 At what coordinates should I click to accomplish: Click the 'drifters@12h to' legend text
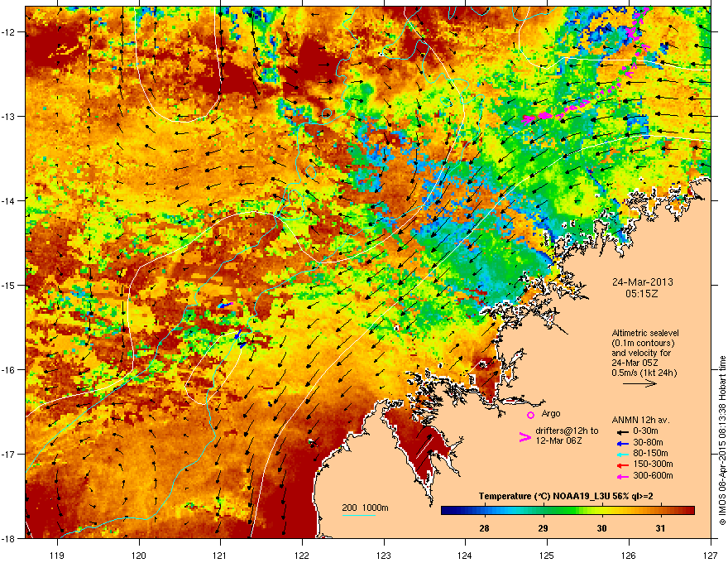(567, 431)
